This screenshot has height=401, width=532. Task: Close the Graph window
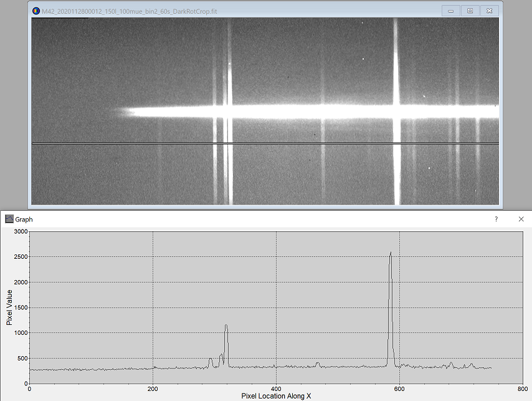[x=521, y=219]
